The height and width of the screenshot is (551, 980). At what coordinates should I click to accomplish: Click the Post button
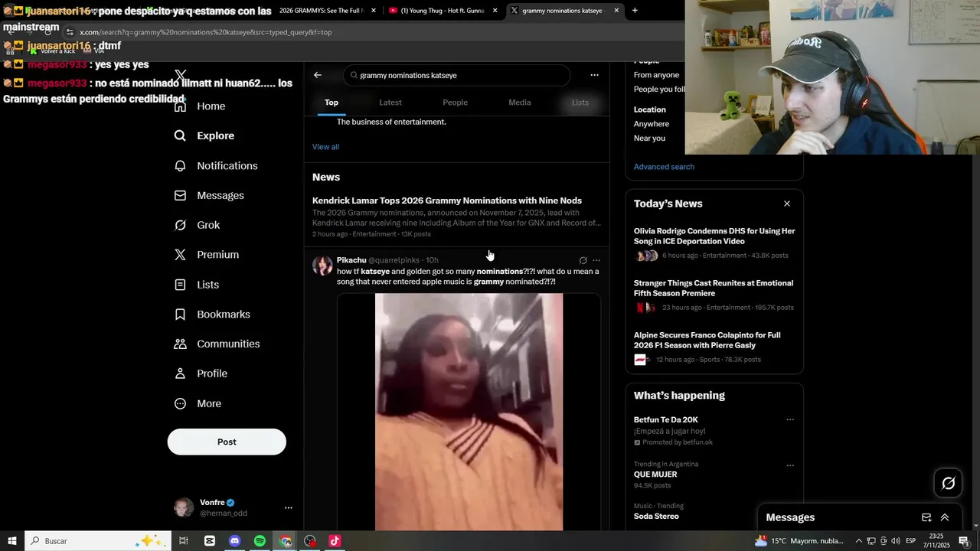pyautogui.click(x=227, y=442)
